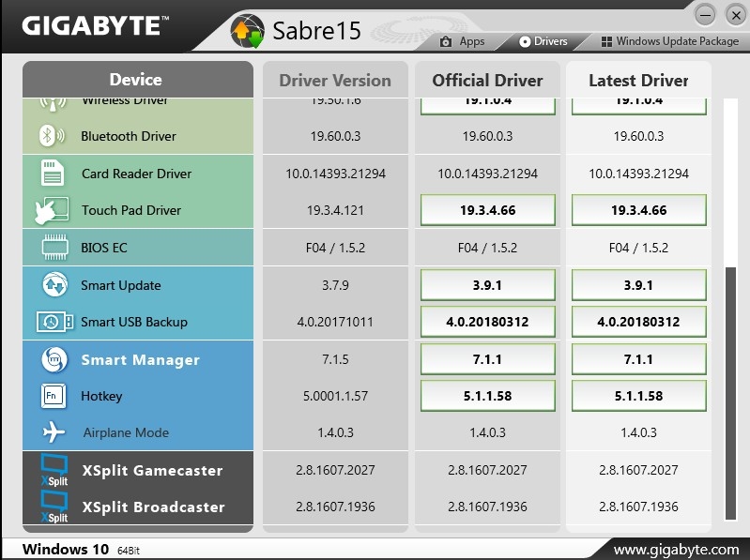Image resolution: width=750 pixels, height=560 pixels.
Task: Click installed BIOS EC version F04 / 1.5.2
Action: (x=335, y=248)
